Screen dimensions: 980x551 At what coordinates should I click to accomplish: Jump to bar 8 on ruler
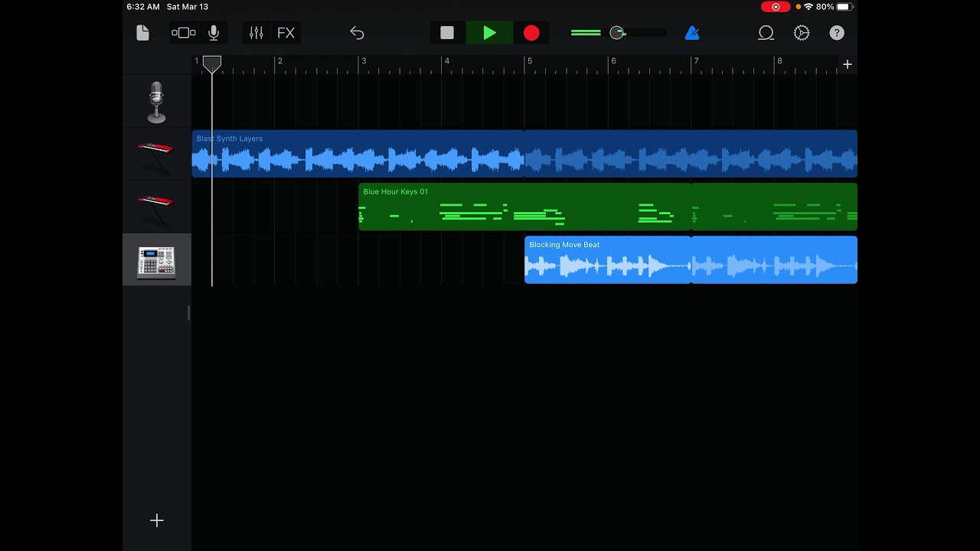pos(779,61)
